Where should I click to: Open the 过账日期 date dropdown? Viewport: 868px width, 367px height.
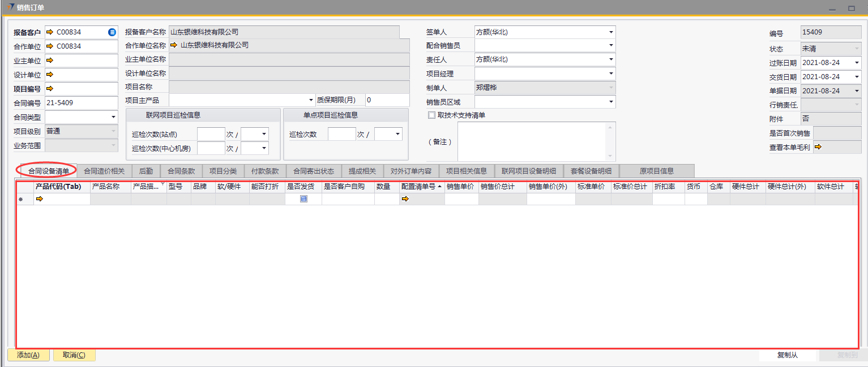click(x=857, y=63)
